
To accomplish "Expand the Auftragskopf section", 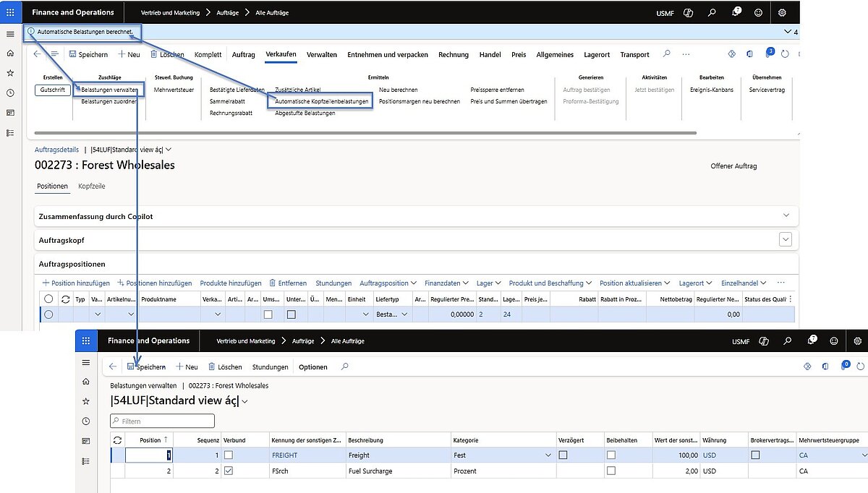I will click(785, 239).
